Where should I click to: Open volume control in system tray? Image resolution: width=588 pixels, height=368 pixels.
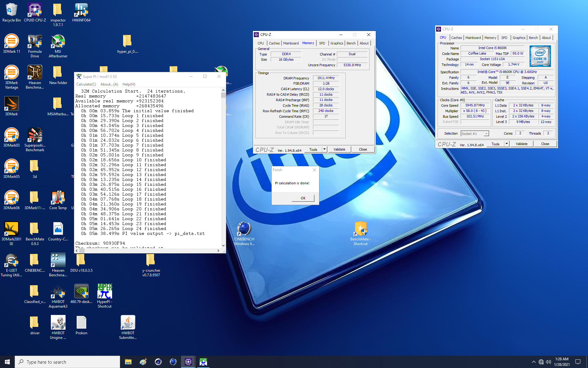[x=548, y=362]
